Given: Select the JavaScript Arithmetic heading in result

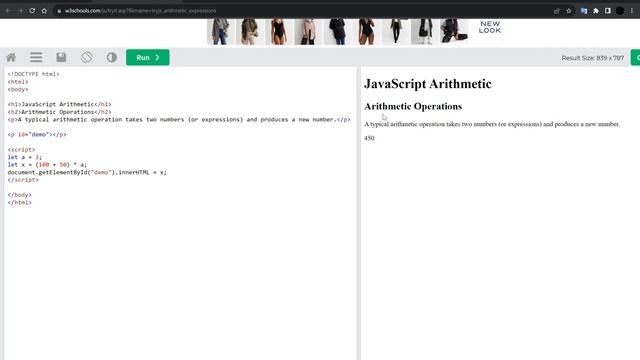Looking at the screenshot, I should 428,84.
